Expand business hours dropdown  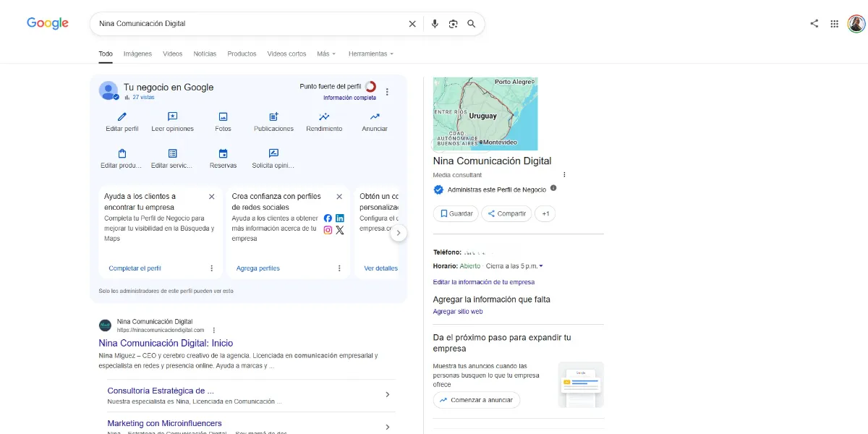541,266
